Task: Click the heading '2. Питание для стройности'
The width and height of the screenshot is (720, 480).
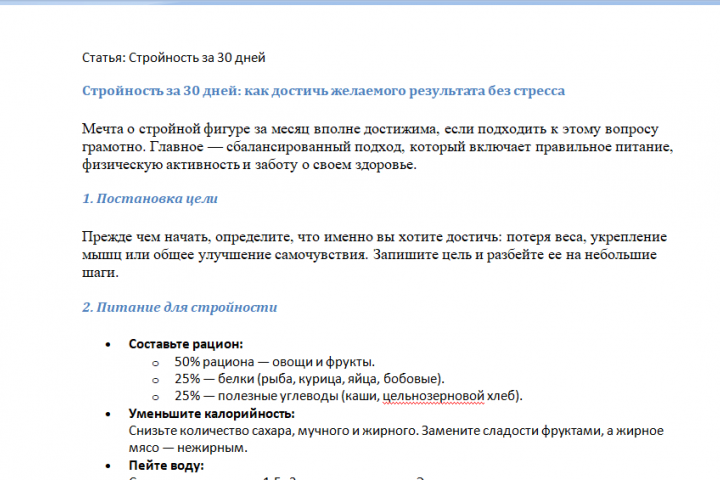Action: [x=180, y=307]
